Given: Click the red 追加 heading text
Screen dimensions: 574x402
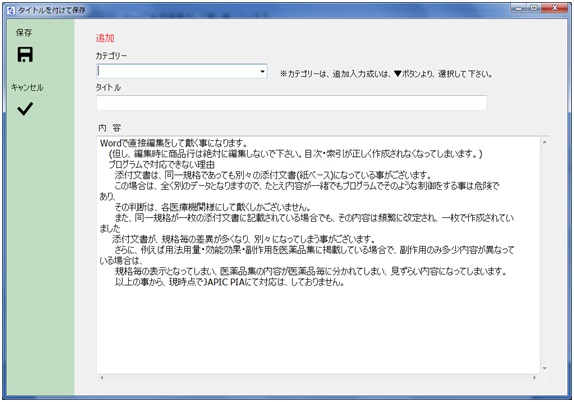Looking at the screenshot, I should click(105, 38).
